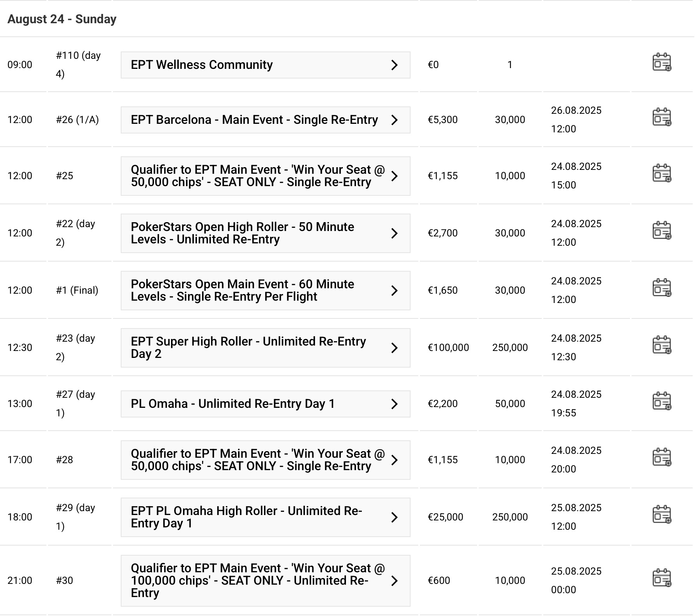Screen dimensions: 695x616
Task: Open EPT PL Omaha High Roller event details
Action: pyautogui.click(x=246, y=517)
